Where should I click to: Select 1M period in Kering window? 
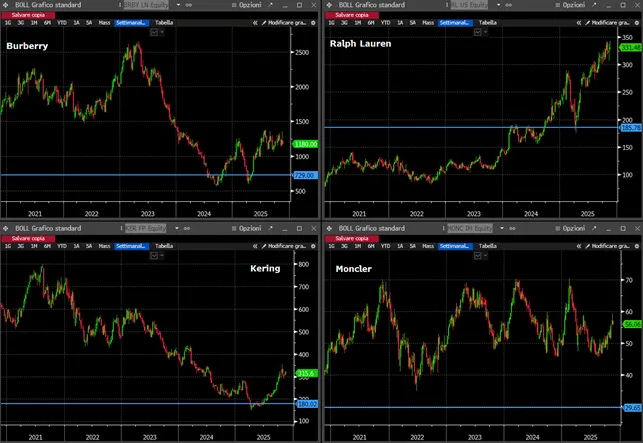[x=34, y=246]
